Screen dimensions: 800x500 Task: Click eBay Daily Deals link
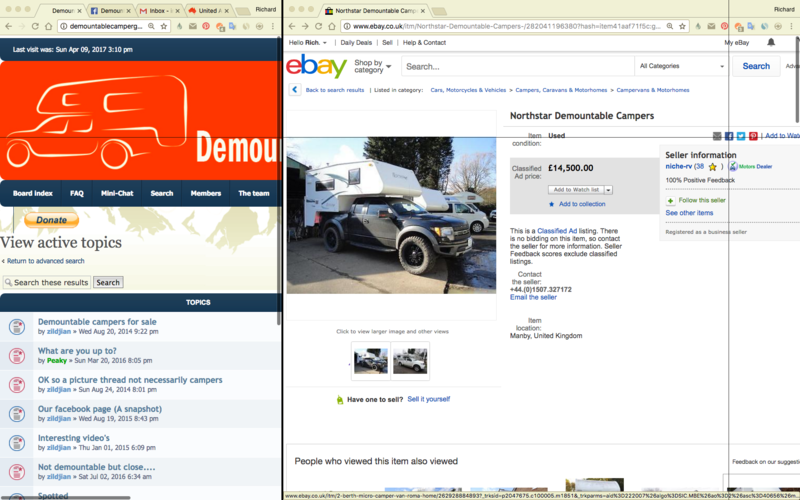click(356, 43)
